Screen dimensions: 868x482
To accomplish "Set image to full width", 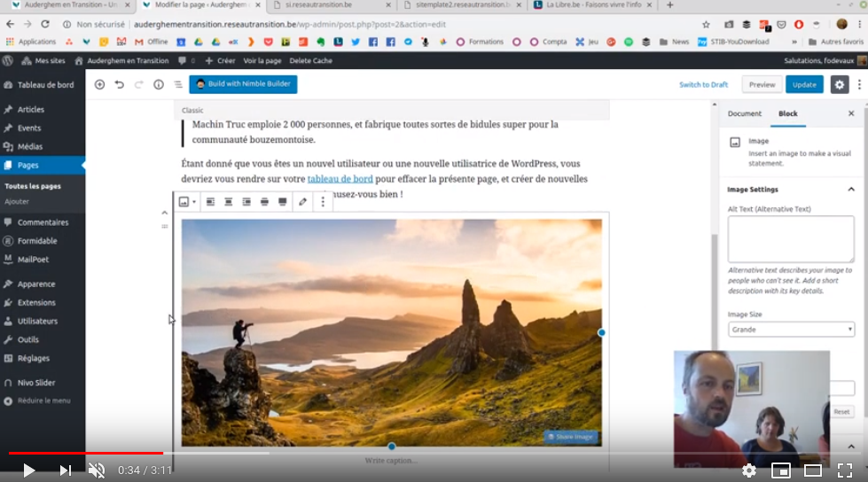I will pyautogui.click(x=282, y=202).
